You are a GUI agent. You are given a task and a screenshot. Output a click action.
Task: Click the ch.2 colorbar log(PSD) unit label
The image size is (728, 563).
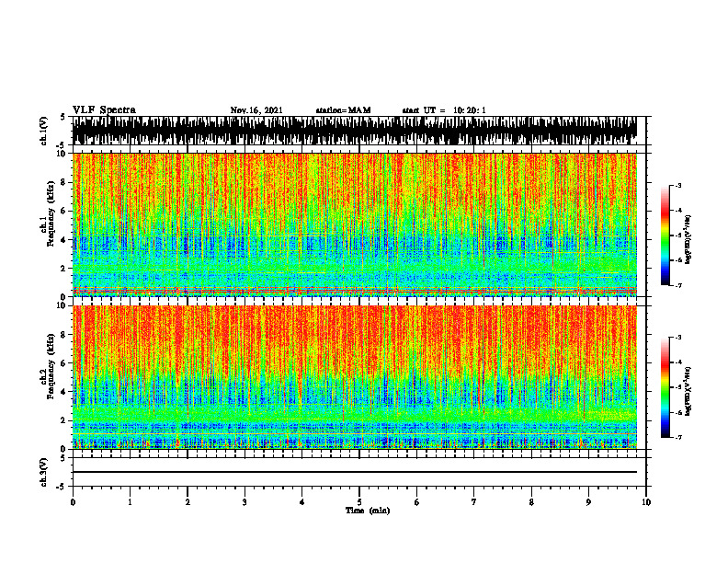tap(688, 391)
